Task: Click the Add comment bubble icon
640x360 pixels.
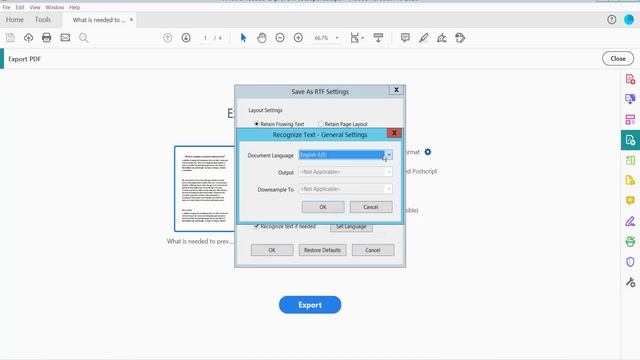Action: click(405, 38)
